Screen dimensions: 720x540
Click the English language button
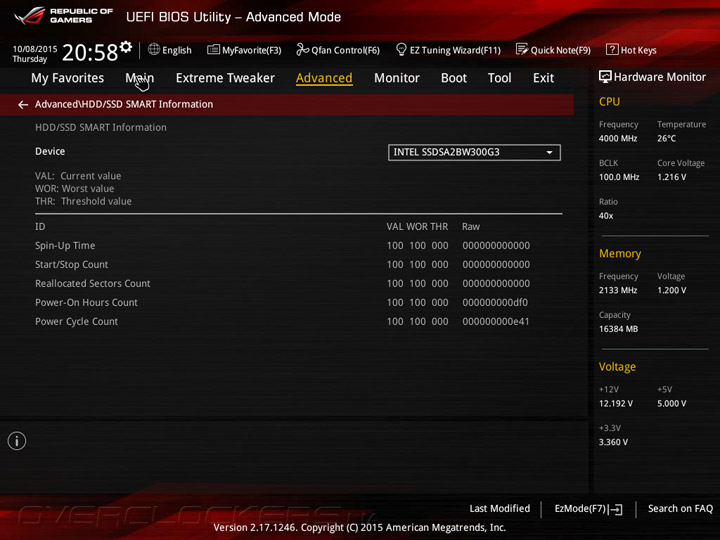(170, 50)
